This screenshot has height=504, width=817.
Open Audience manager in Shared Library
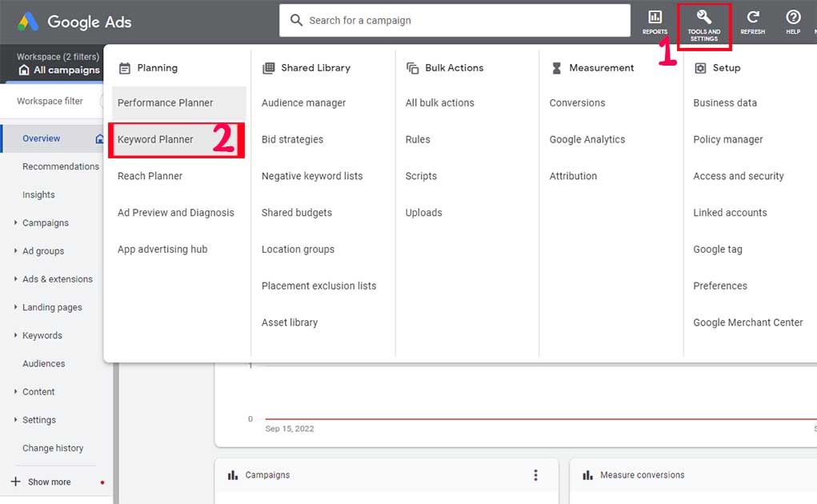(x=303, y=103)
